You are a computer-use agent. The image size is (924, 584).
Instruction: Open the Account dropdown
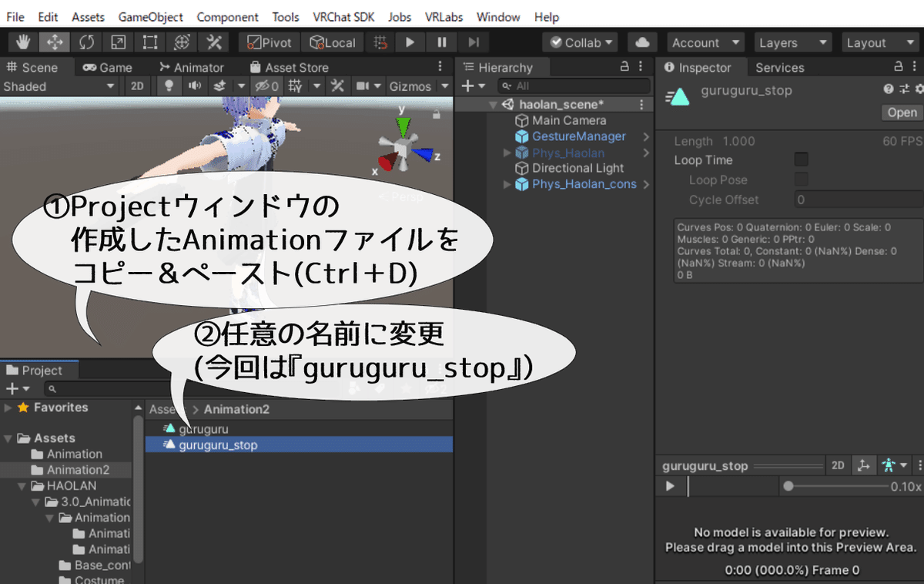pyautogui.click(x=705, y=42)
